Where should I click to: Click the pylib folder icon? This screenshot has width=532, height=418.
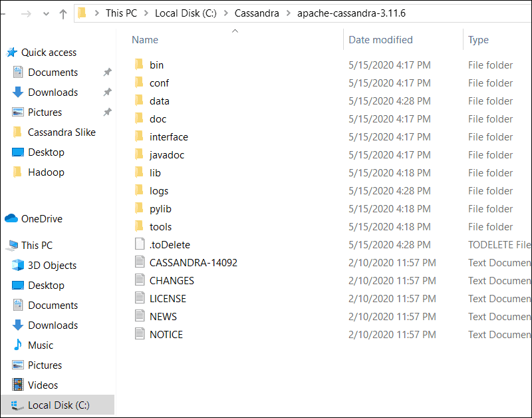coord(139,208)
